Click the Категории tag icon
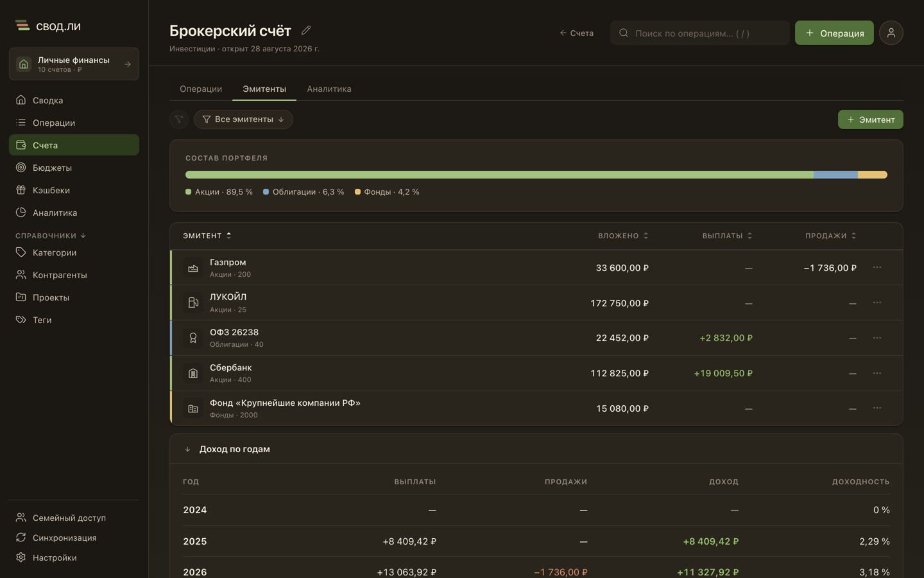 pos(21,252)
